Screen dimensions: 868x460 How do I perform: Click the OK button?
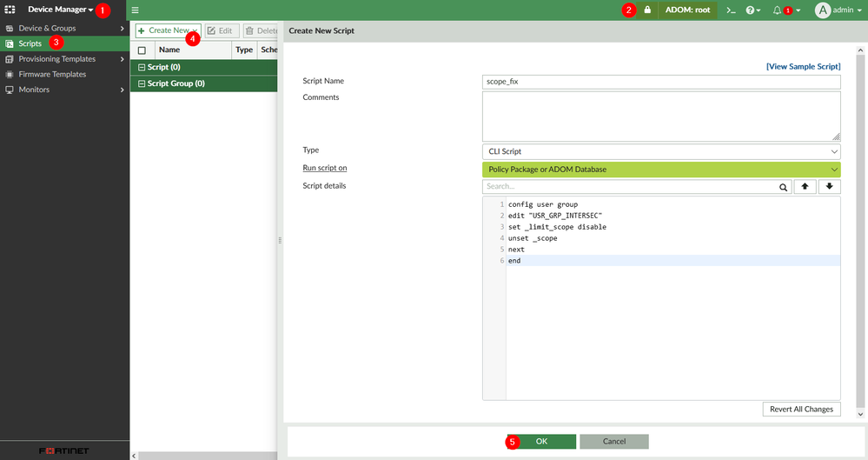coord(541,441)
